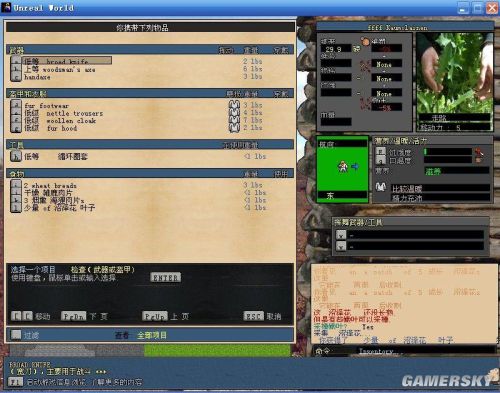Click the h key icon in 工具 section
The width and height of the screenshot is (500, 393).
pos(16,156)
